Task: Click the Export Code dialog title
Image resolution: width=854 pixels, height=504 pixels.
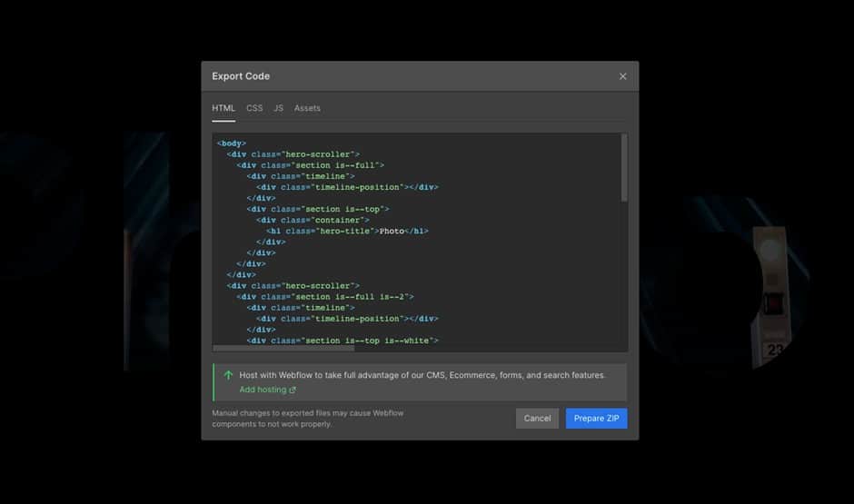Action: tap(241, 76)
